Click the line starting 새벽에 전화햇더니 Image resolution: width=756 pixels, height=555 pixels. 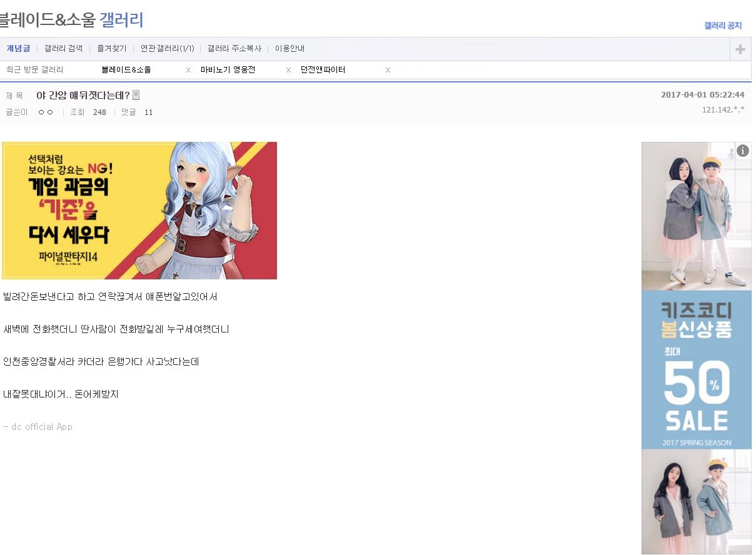(x=116, y=329)
